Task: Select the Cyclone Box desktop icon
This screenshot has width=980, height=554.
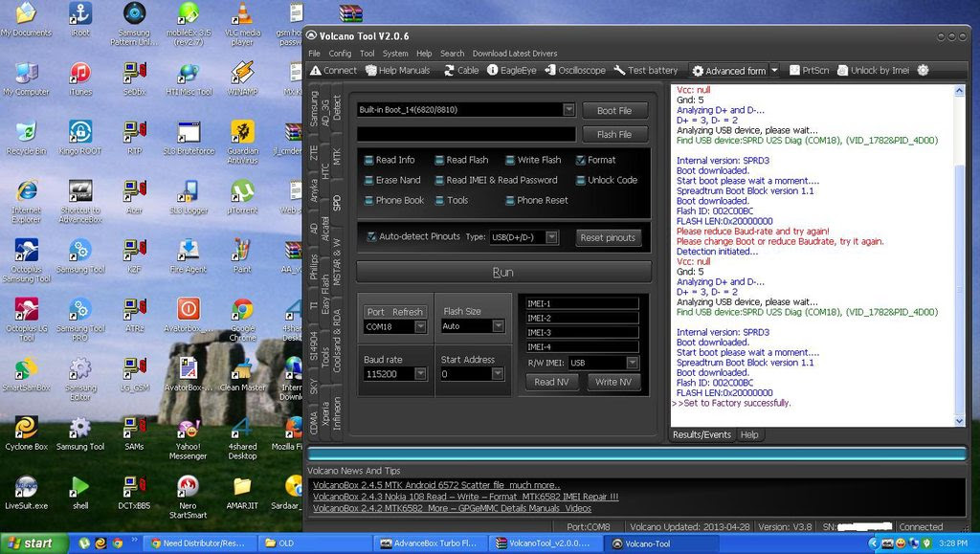Action: click(x=26, y=433)
